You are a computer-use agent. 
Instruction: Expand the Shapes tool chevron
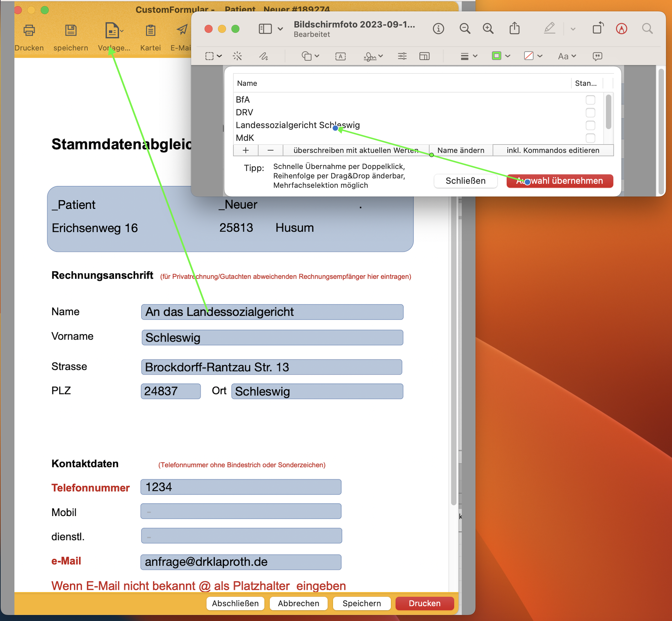pyautogui.click(x=317, y=56)
